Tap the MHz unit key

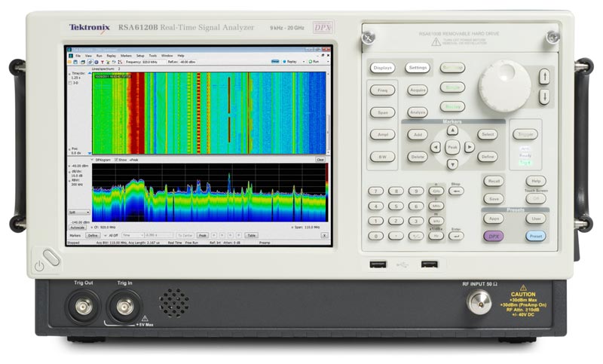click(436, 206)
